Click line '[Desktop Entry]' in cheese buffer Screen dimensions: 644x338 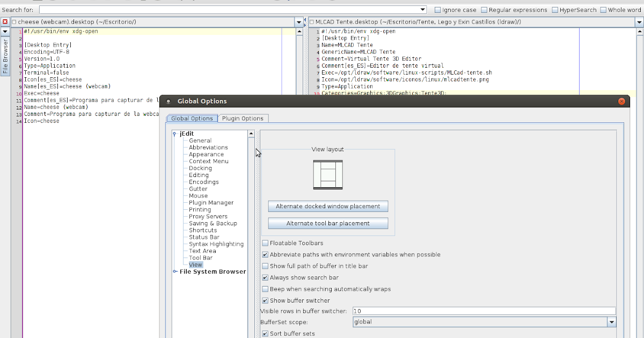47,45
